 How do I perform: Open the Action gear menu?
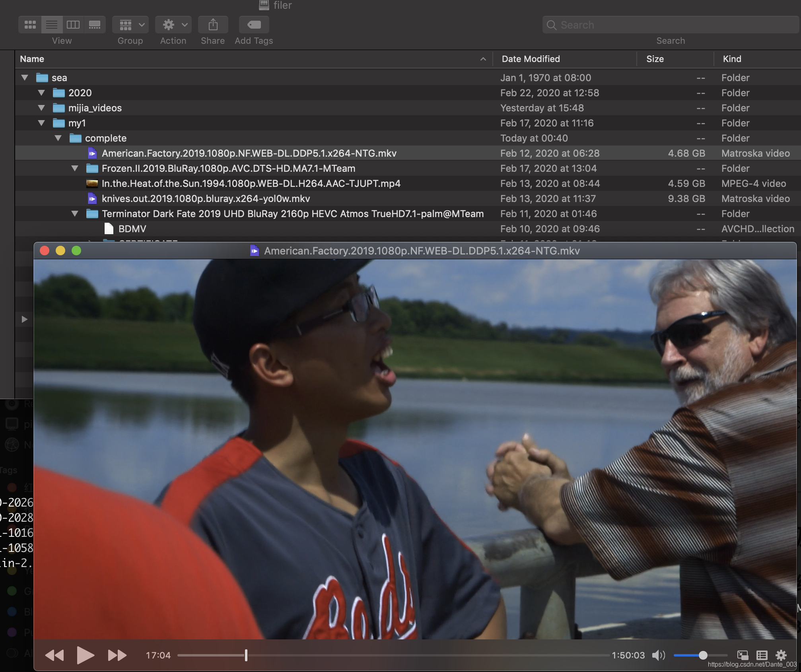click(x=173, y=25)
